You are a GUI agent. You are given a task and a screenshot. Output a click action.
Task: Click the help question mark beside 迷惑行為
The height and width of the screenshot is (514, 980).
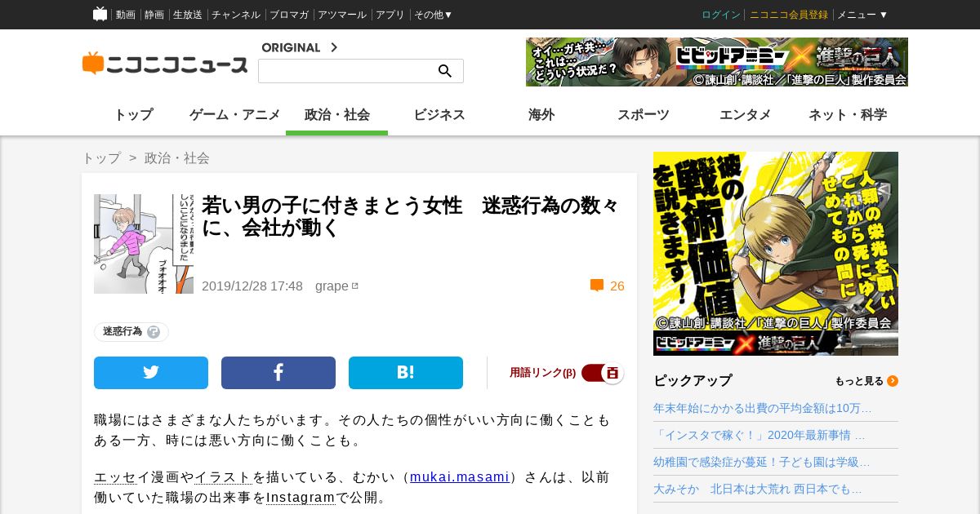pyautogui.click(x=154, y=332)
